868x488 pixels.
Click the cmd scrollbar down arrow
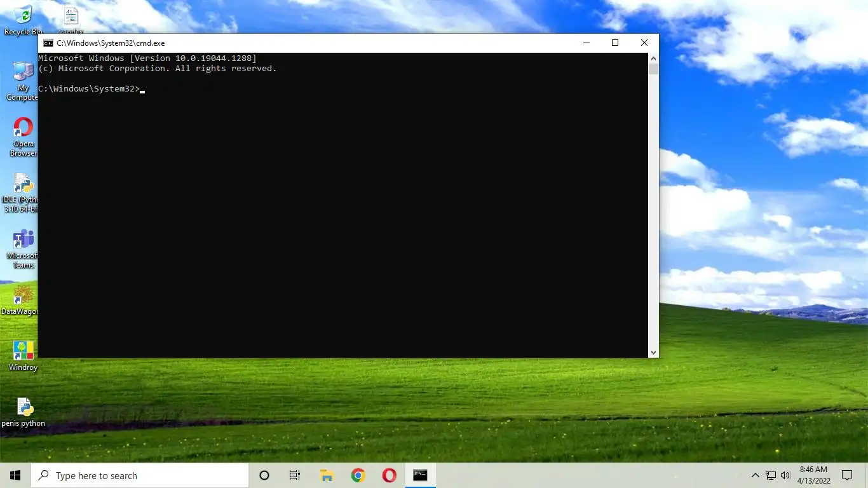(653, 352)
